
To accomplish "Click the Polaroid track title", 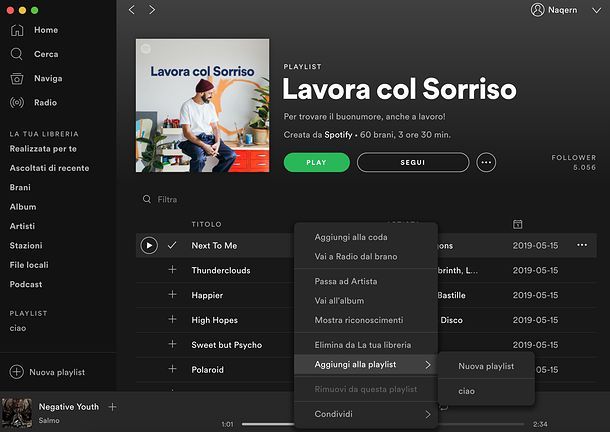I will pyautogui.click(x=207, y=370).
